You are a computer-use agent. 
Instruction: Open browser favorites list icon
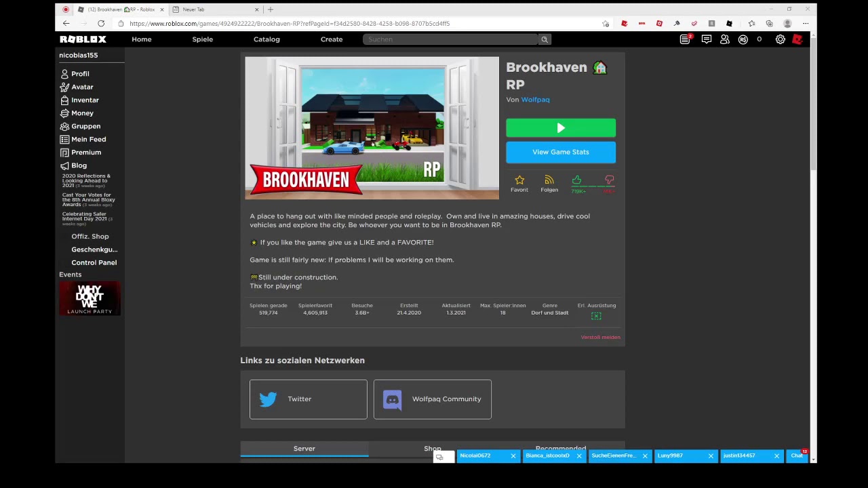[x=751, y=24]
